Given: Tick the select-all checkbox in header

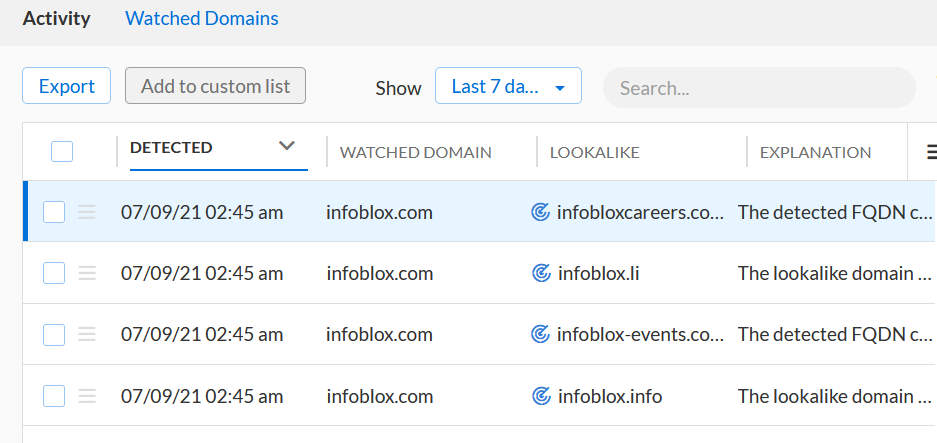Looking at the screenshot, I should click(x=62, y=152).
